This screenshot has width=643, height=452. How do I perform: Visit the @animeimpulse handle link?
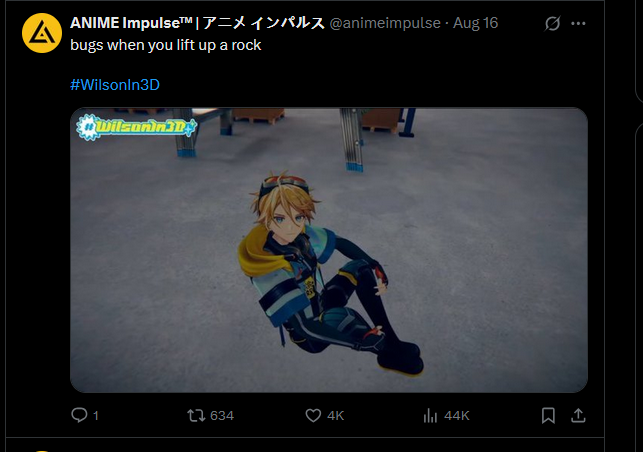385,23
